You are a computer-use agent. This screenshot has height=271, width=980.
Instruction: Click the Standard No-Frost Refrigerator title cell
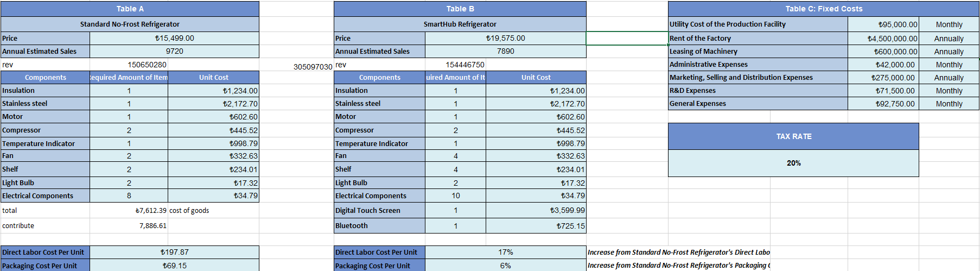click(130, 24)
